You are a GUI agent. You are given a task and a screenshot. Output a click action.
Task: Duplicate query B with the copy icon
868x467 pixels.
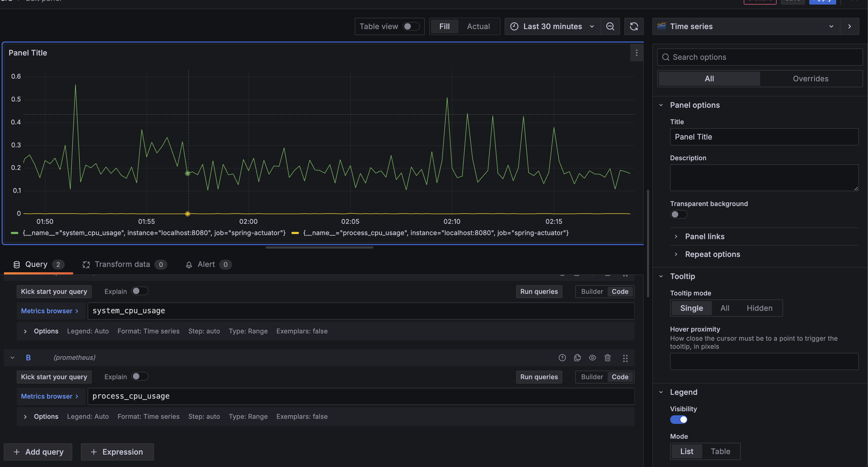[577, 358]
